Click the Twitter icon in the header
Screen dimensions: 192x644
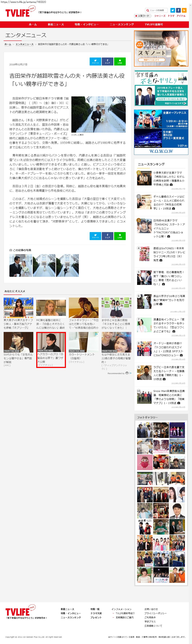click(172, 10)
